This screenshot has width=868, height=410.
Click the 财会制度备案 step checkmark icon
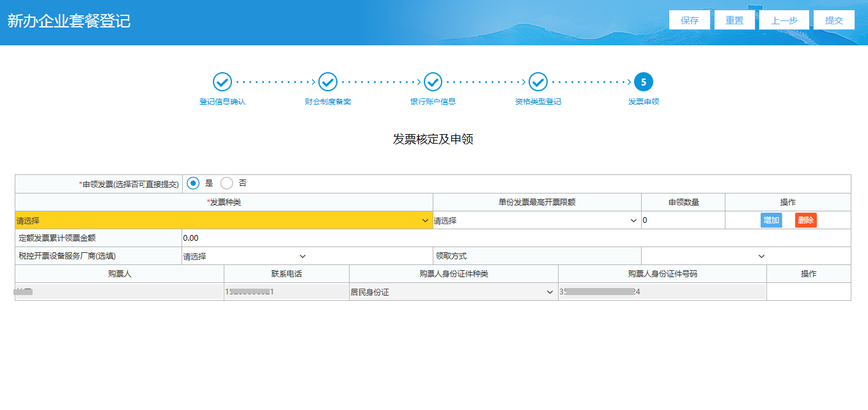(x=327, y=82)
